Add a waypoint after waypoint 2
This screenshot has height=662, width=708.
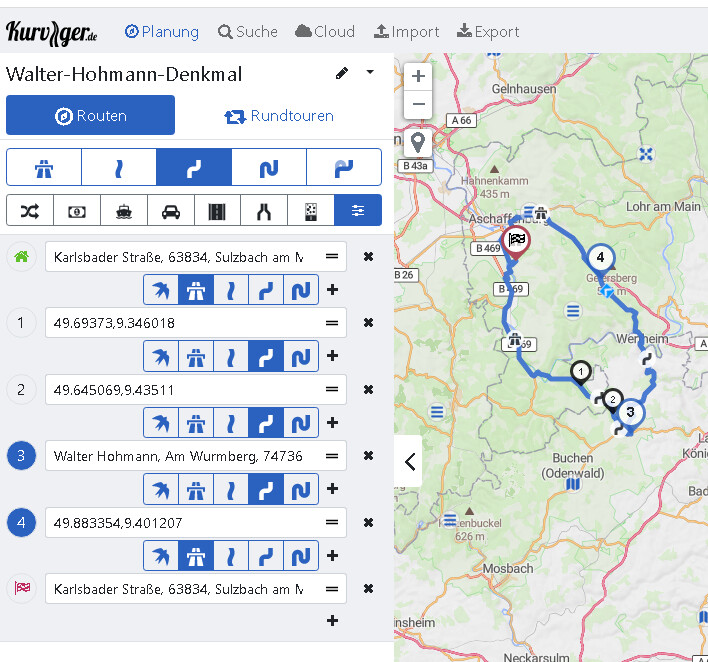pyautogui.click(x=332, y=422)
